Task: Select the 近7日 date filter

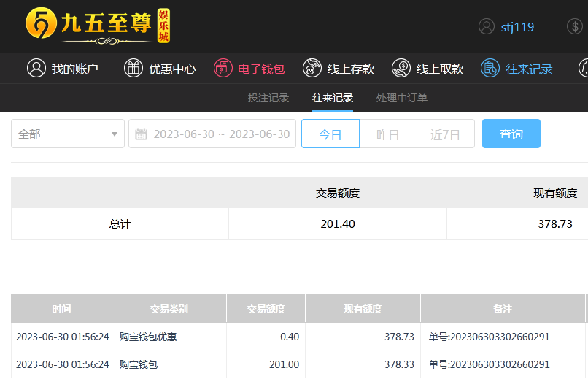Action: [445, 134]
